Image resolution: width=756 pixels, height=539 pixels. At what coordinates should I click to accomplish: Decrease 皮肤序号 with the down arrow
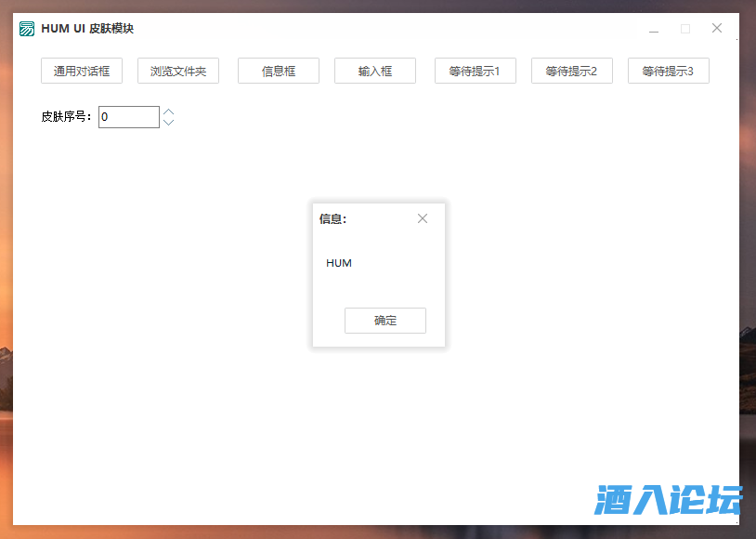coord(169,122)
